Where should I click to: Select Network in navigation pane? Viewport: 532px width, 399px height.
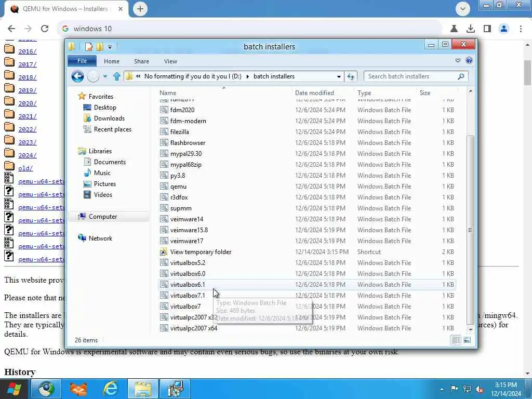pos(100,238)
